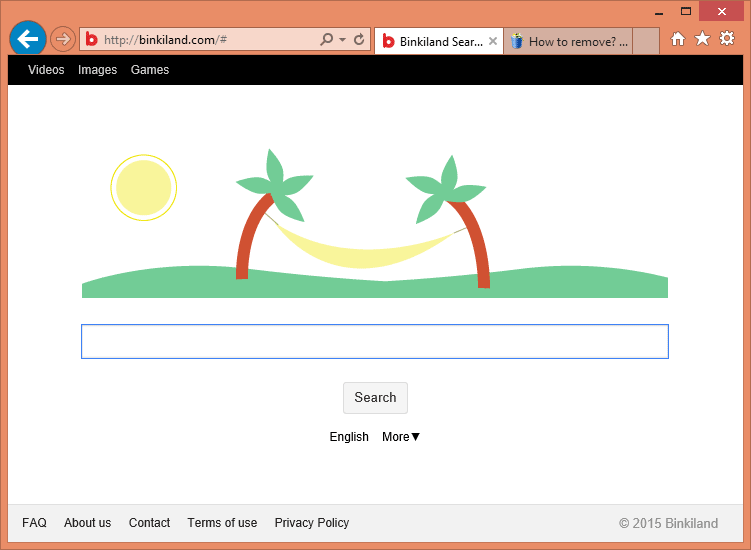Click the Binkiland favicon in address bar
Image resolution: width=751 pixels, height=550 pixels.
(x=91, y=39)
